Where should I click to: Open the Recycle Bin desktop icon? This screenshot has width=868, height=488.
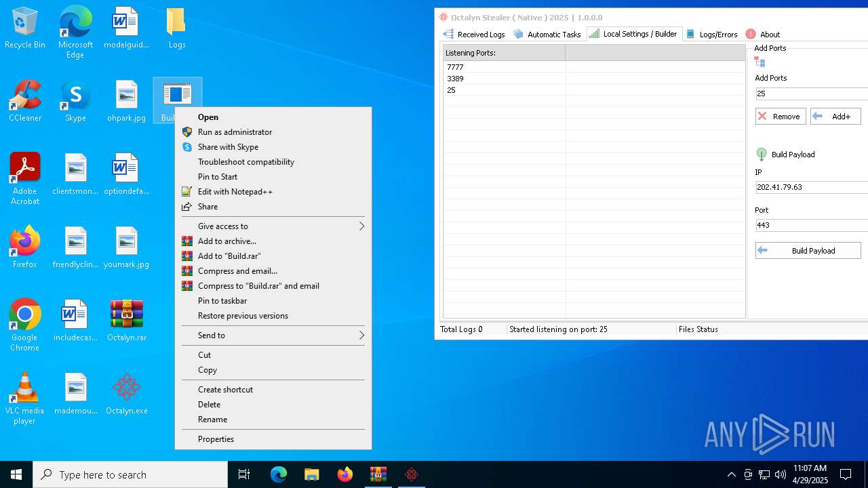coord(25,28)
